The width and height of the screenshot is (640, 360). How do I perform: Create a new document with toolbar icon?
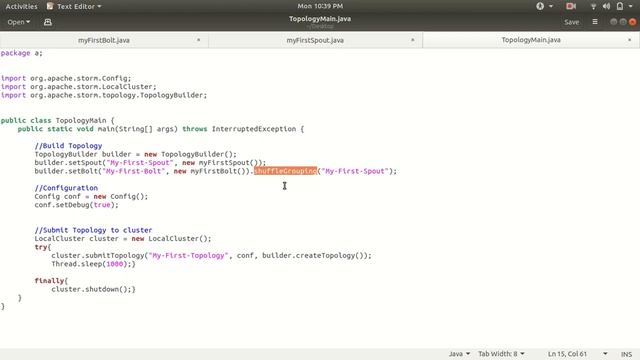(48, 22)
